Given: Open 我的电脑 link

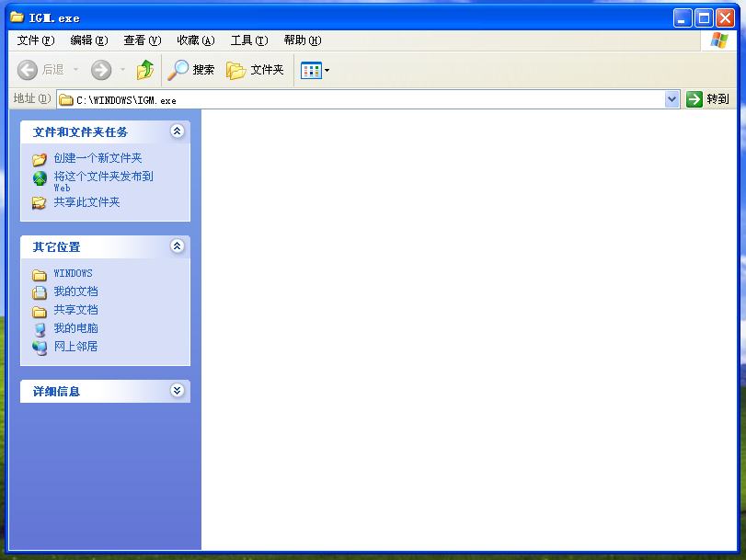Looking at the screenshot, I should (75, 328).
